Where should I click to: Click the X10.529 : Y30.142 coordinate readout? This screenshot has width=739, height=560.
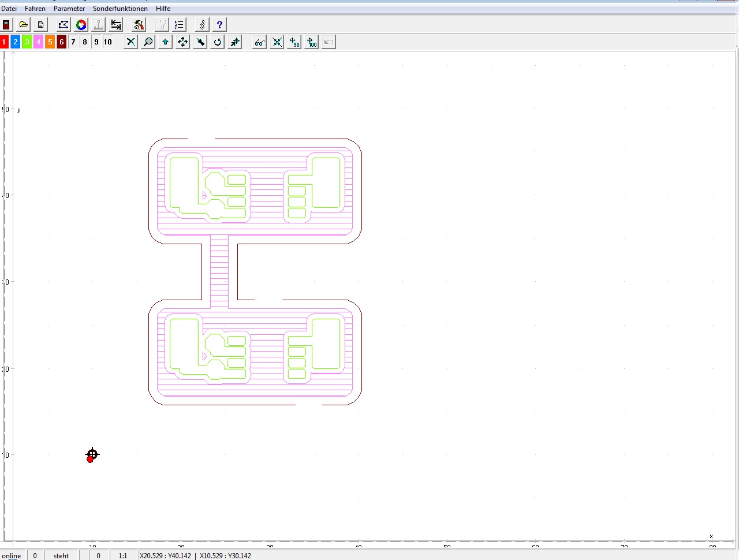[225, 556]
